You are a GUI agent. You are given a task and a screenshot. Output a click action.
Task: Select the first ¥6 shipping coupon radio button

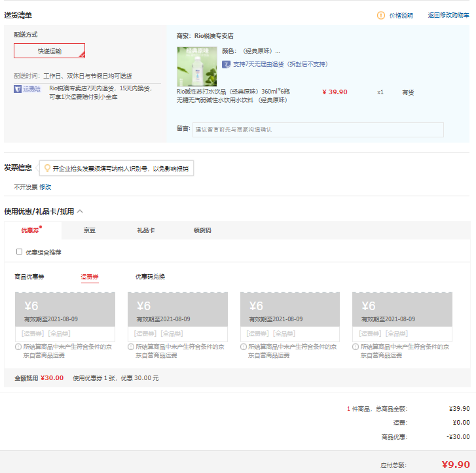click(18, 347)
